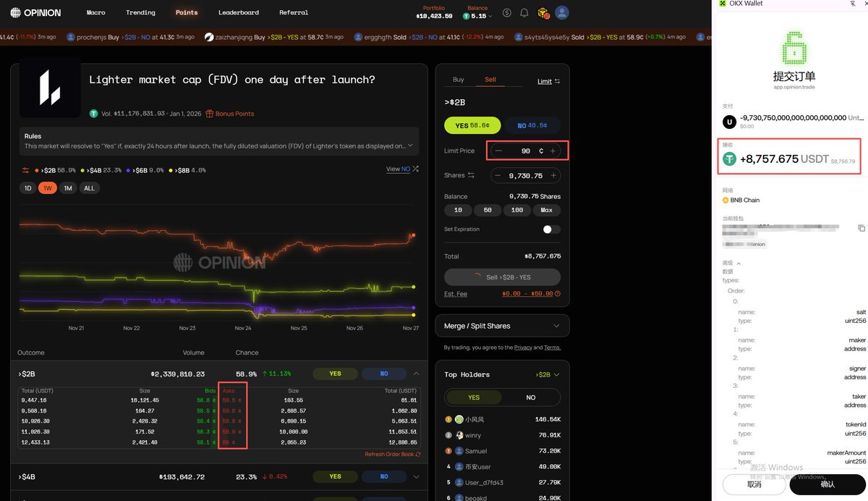Viewport: 868px width, 501px height.
Task: Click the Bonus Points gift icon
Action: point(210,114)
